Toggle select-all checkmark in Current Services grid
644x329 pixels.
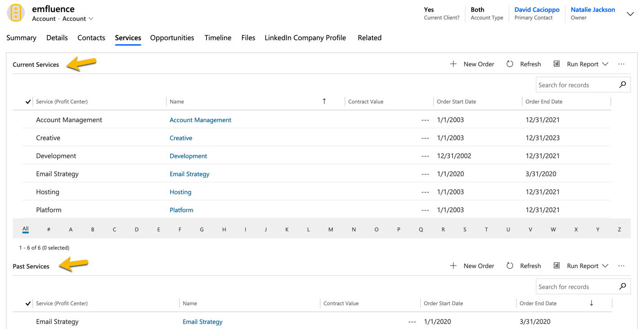click(x=28, y=102)
